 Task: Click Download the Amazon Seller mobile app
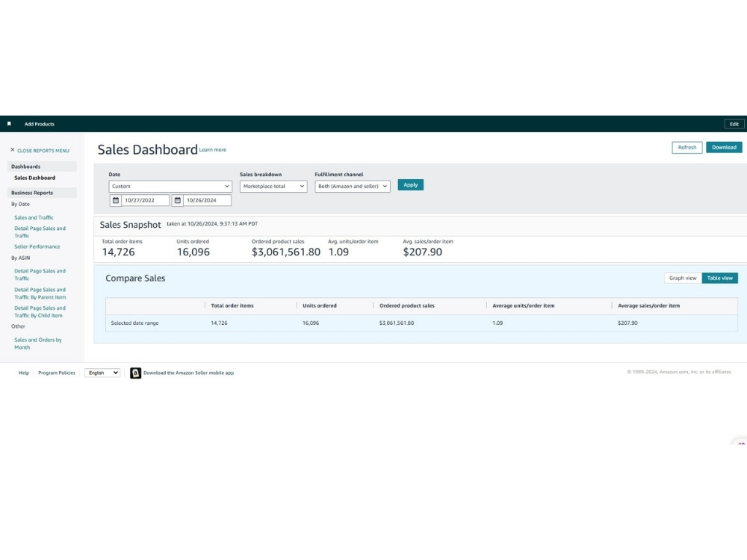point(189,373)
